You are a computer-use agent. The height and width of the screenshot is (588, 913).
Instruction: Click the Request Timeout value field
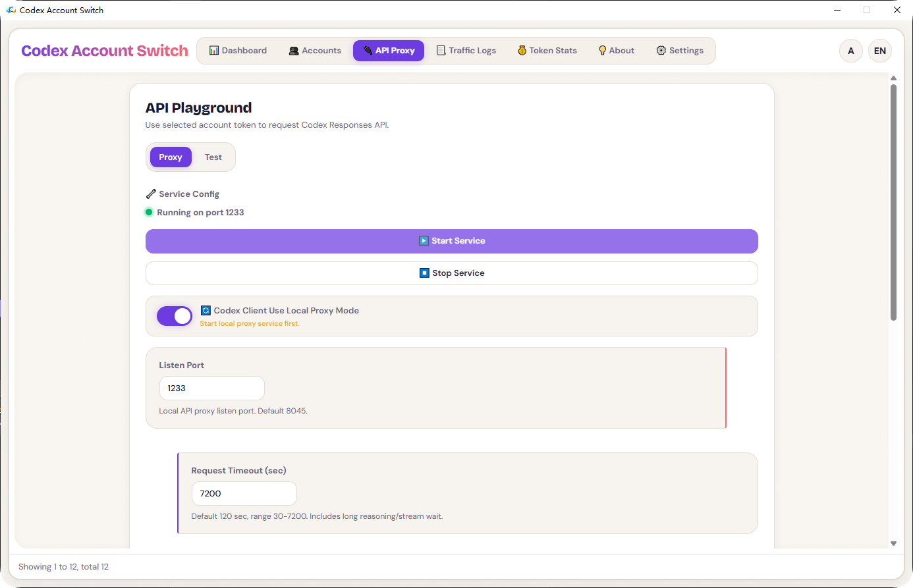click(244, 493)
